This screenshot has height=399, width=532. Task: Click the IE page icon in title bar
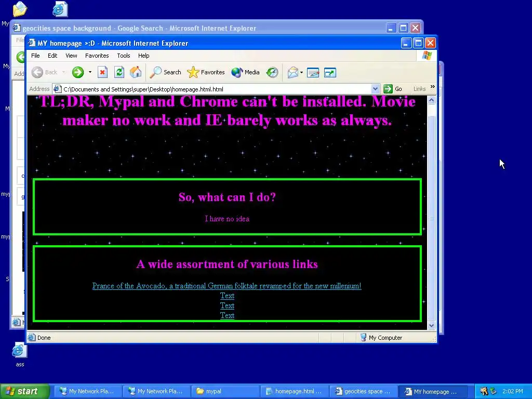32,43
